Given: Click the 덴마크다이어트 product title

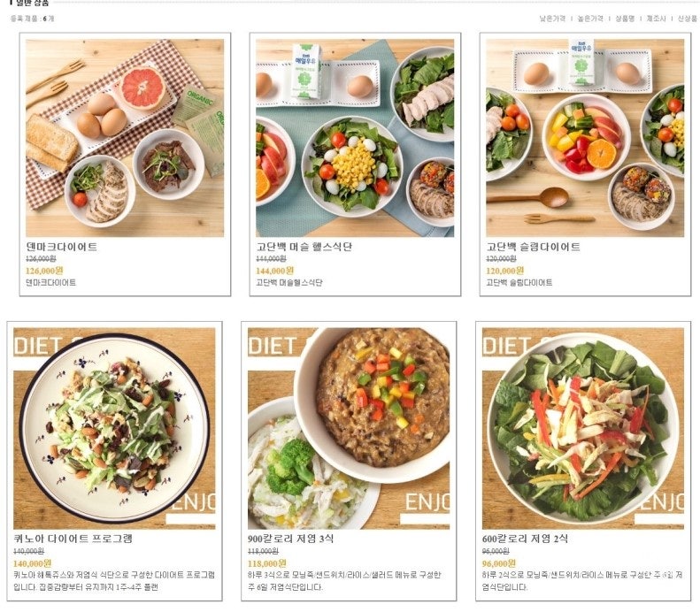Looking at the screenshot, I should tap(62, 247).
